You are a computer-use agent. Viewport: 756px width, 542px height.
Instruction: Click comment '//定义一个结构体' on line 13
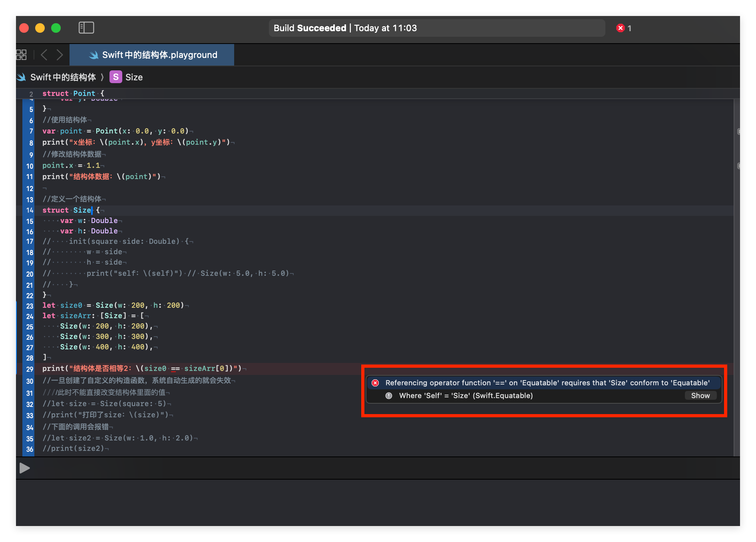(72, 199)
